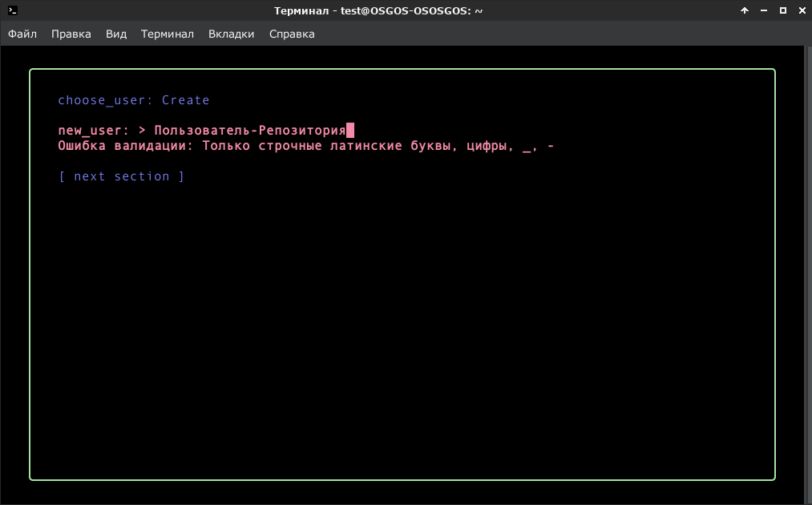Click the new_user: prompt label
The width and height of the screenshot is (812, 505).
tap(93, 131)
